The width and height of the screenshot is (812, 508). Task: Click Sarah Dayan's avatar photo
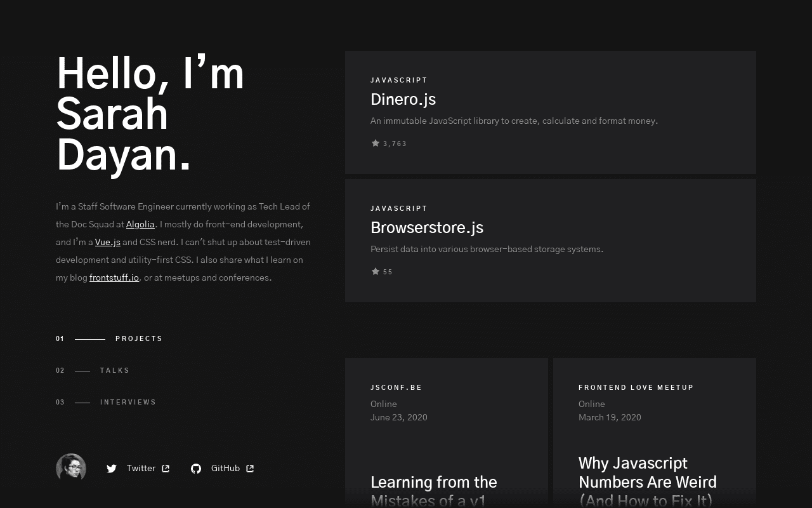tap(71, 469)
